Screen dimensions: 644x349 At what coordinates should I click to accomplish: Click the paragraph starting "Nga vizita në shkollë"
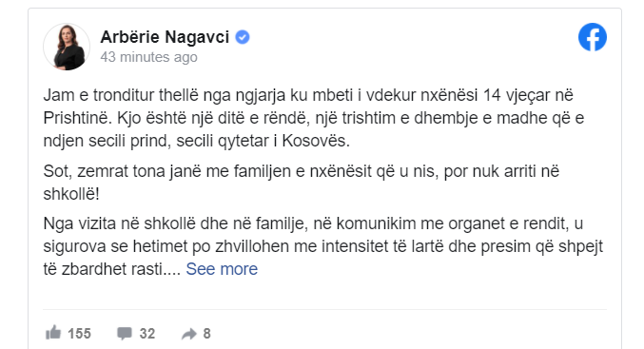click(322, 246)
